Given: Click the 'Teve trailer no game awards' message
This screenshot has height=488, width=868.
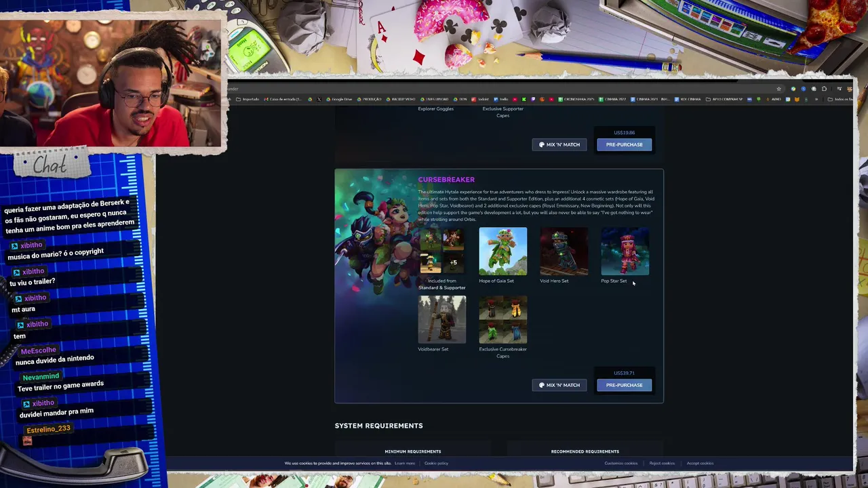Looking at the screenshot, I should [60, 386].
